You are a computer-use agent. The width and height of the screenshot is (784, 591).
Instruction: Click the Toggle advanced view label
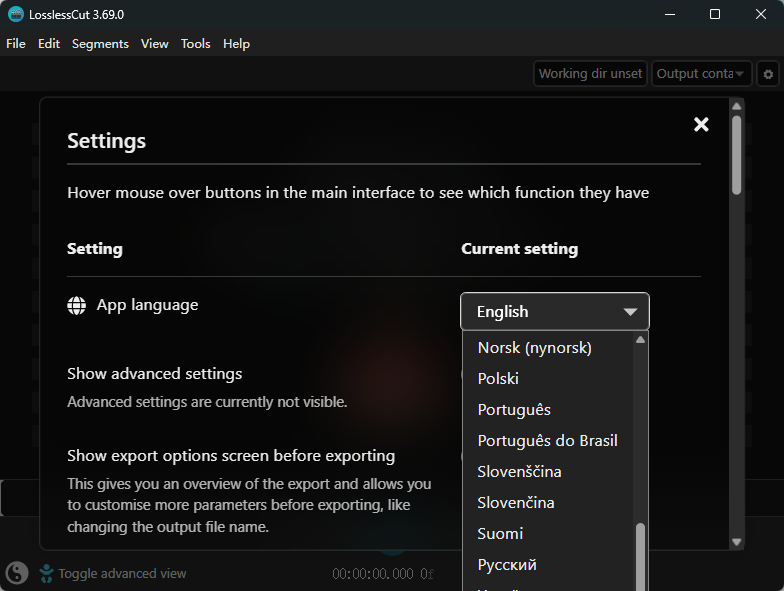coord(122,574)
